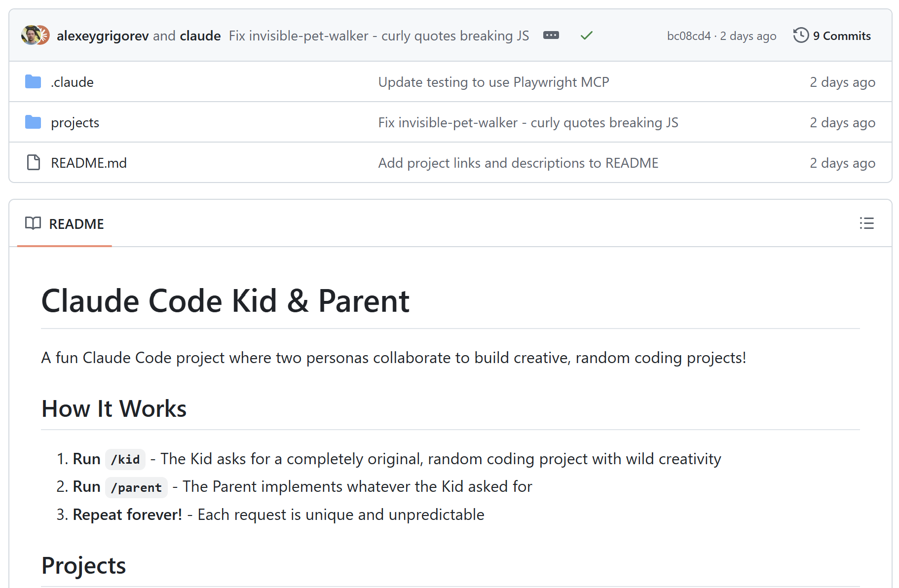This screenshot has width=899, height=588.
Task: Click the projects folder icon
Action: click(x=33, y=122)
